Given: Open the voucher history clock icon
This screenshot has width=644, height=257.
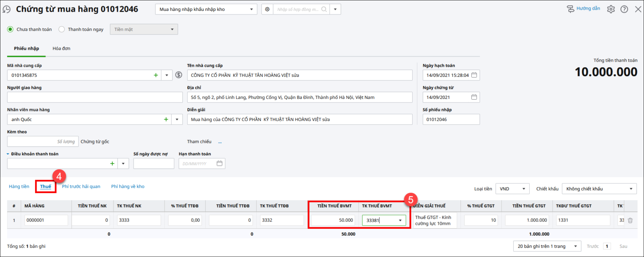Looking at the screenshot, I should tap(6, 9).
